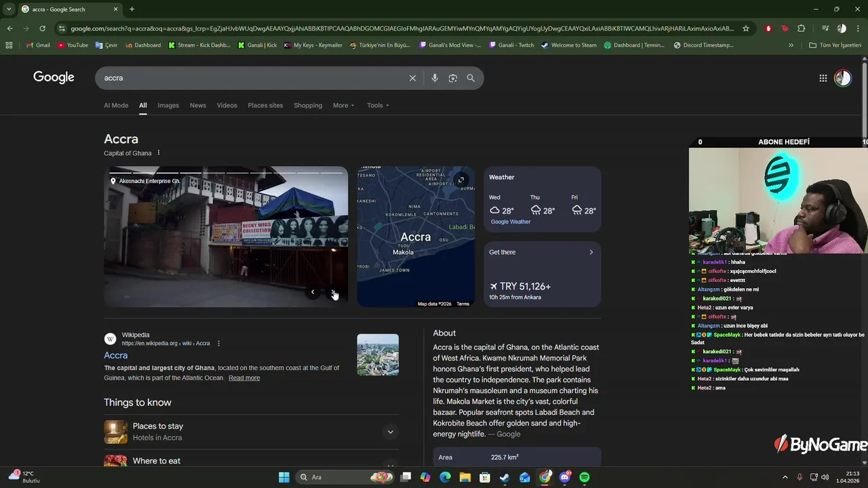
Task: Open the Google account avatar
Action: coord(843,78)
